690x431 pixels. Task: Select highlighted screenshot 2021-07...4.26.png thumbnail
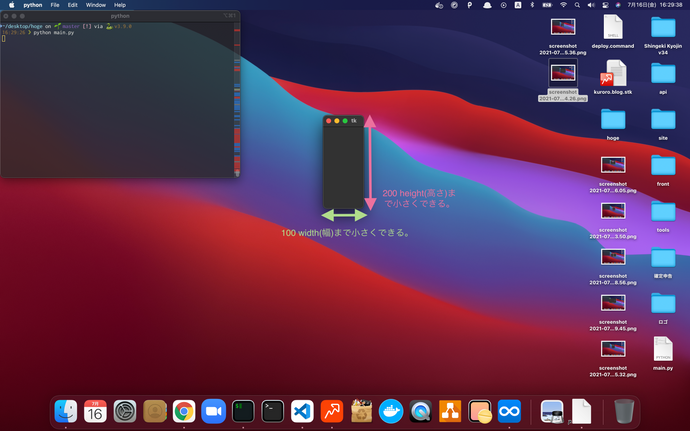(x=563, y=73)
